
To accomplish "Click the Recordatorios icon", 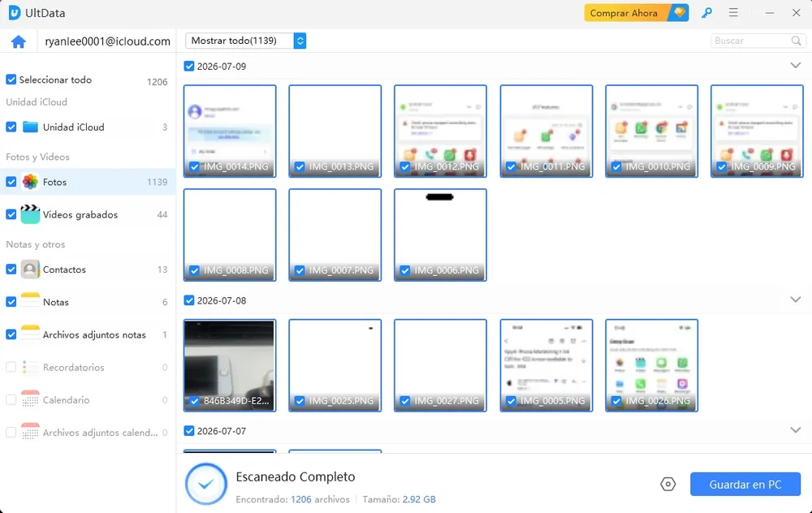I will [30, 367].
